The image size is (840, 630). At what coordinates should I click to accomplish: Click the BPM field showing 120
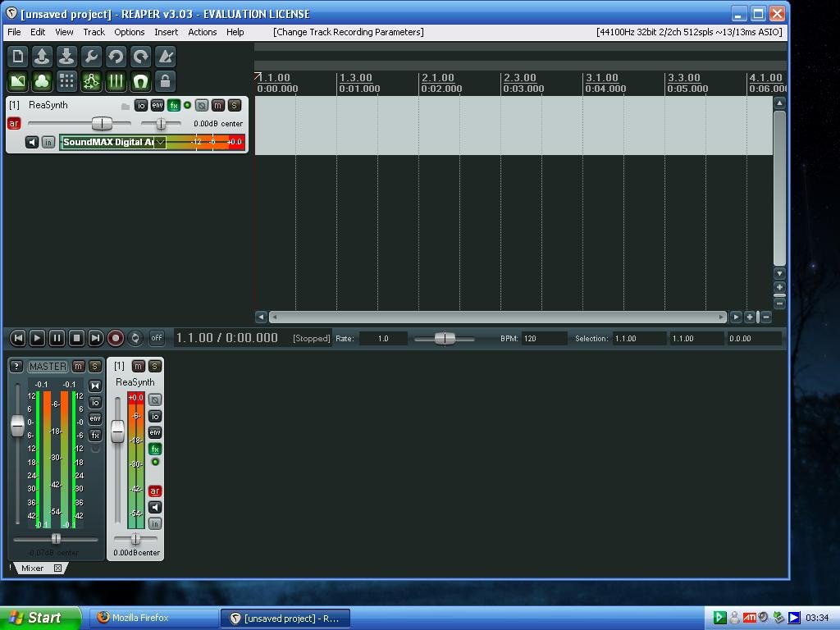[544, 339]
